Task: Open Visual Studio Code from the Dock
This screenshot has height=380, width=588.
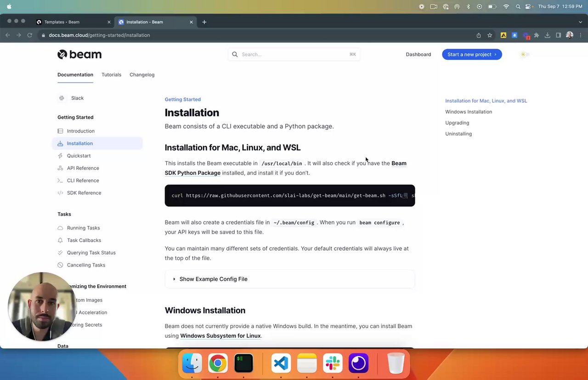Action: tap(281, 363)
